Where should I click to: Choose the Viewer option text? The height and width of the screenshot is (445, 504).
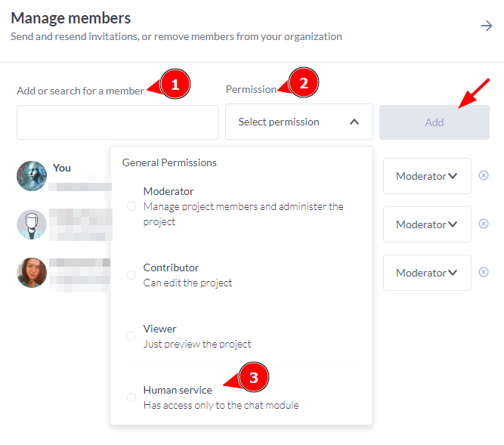pyautogui.click(x=160, y=329)
